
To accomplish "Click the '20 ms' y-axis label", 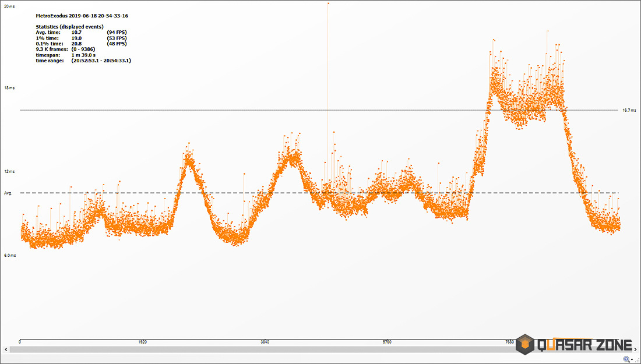I will point(9,7).
